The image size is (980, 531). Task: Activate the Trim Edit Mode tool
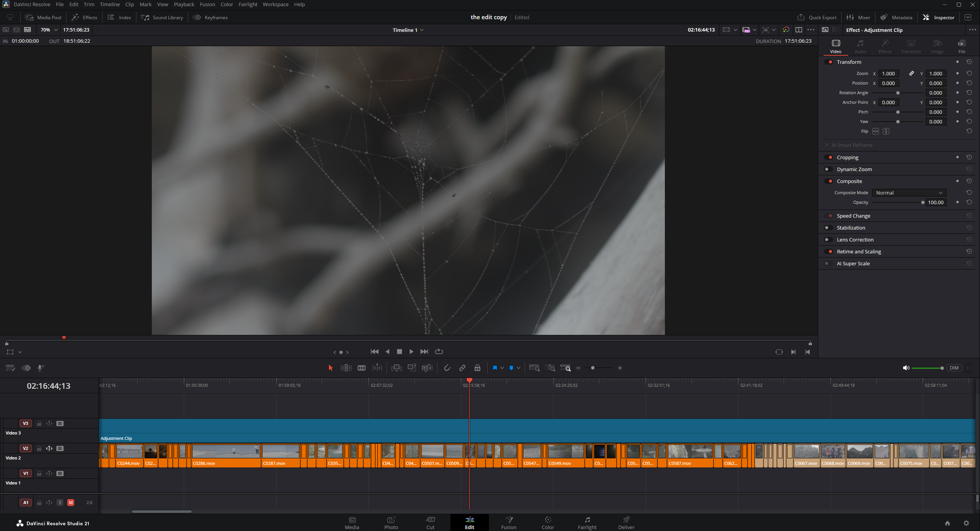(x=346, y=368)
